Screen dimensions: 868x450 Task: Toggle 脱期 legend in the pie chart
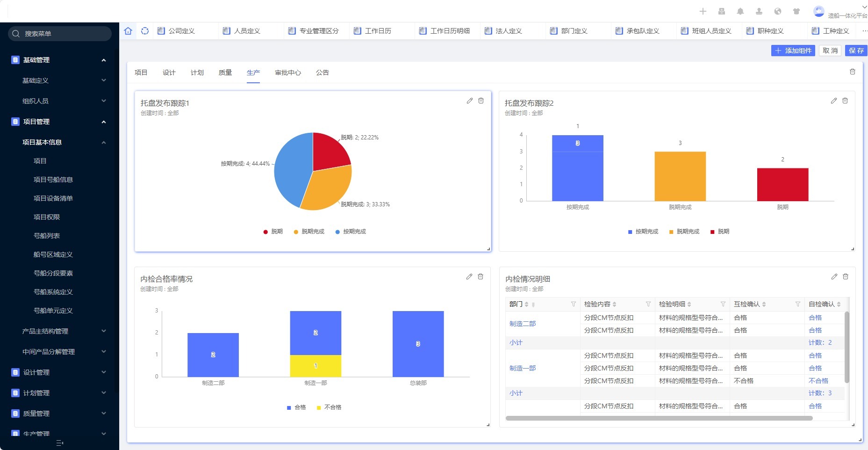273,232
